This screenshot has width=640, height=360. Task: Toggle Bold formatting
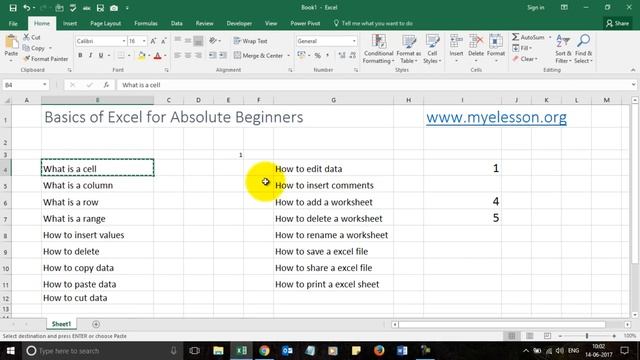tap(80, 56)
